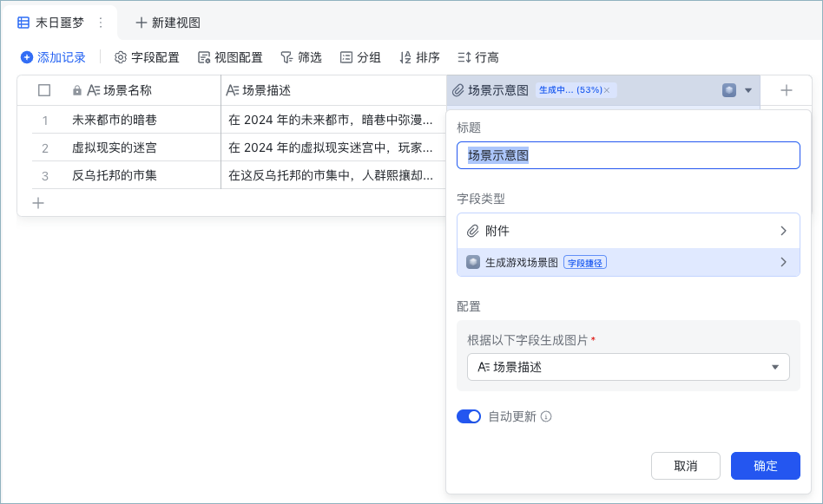Image resolution: width=823 pixels, height=504 pixels.
Task: Expand the attachment field type row
Action: click(x=629, y=231)
